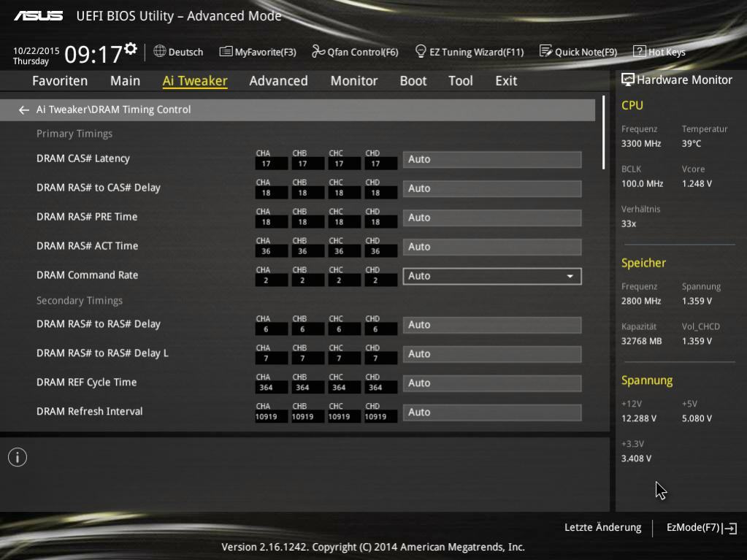The image size is (747, 560).
Task: Click the Qfan Control(F6) label
Action: 362,52
